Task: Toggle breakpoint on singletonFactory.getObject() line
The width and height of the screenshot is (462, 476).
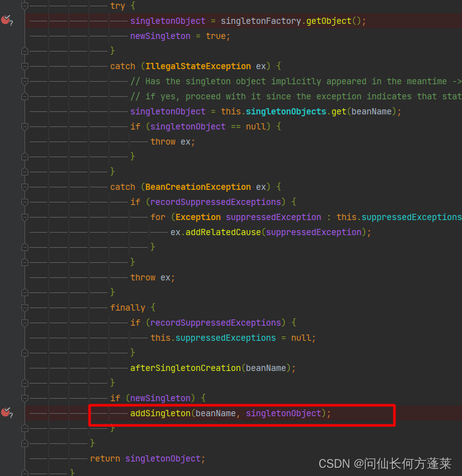Action: [x=6, y=20]
